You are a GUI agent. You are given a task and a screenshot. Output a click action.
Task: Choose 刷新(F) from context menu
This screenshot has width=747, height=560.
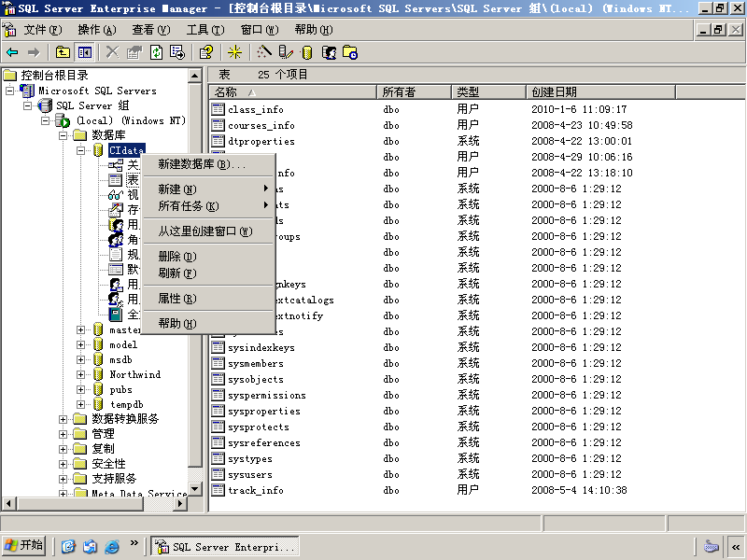(208, 273)
